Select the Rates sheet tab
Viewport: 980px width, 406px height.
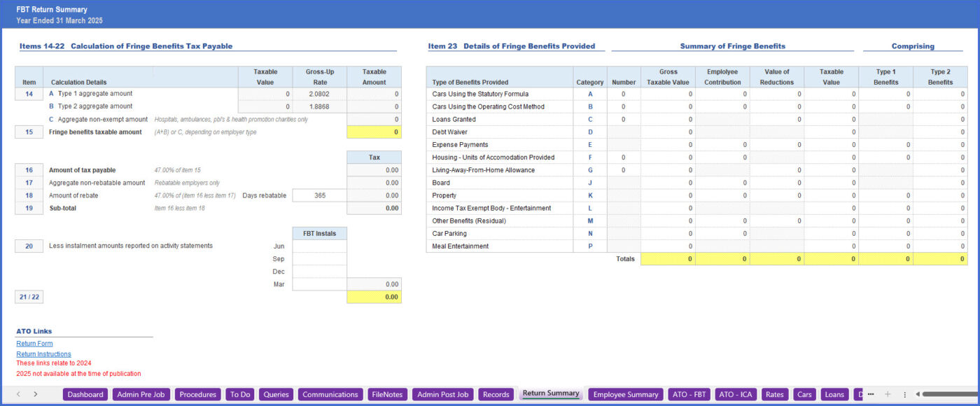click(x=774, y=394)
